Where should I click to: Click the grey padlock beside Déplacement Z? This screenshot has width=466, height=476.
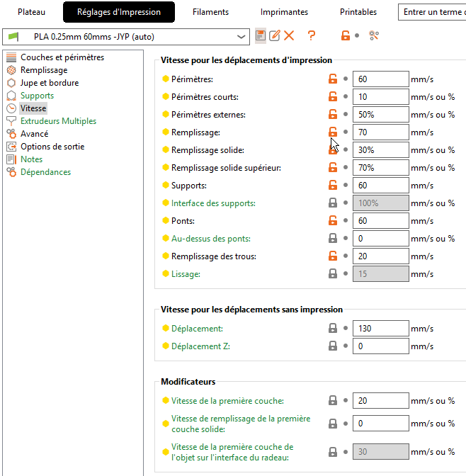[x=333, y=346]
